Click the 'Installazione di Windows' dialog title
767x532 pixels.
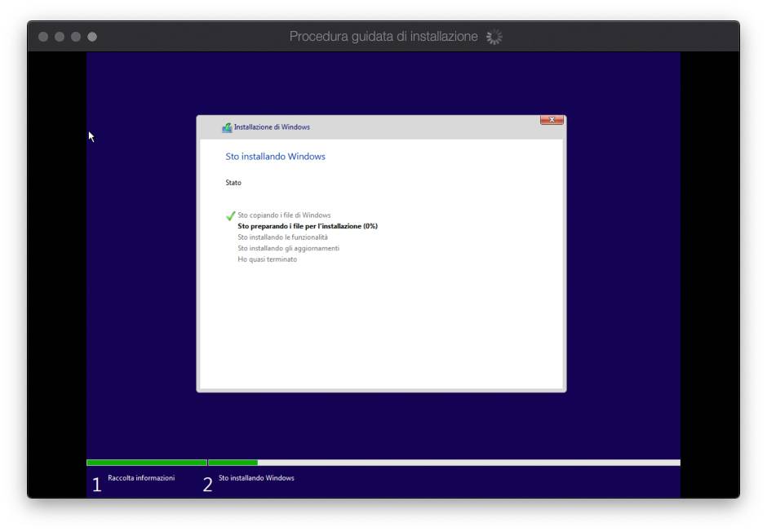click(x=272, y=127)
